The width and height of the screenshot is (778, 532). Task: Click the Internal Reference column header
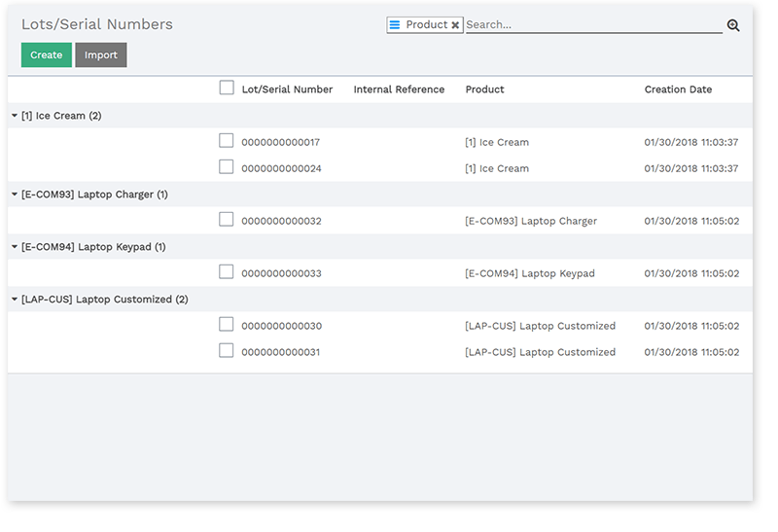click(399, 89)
